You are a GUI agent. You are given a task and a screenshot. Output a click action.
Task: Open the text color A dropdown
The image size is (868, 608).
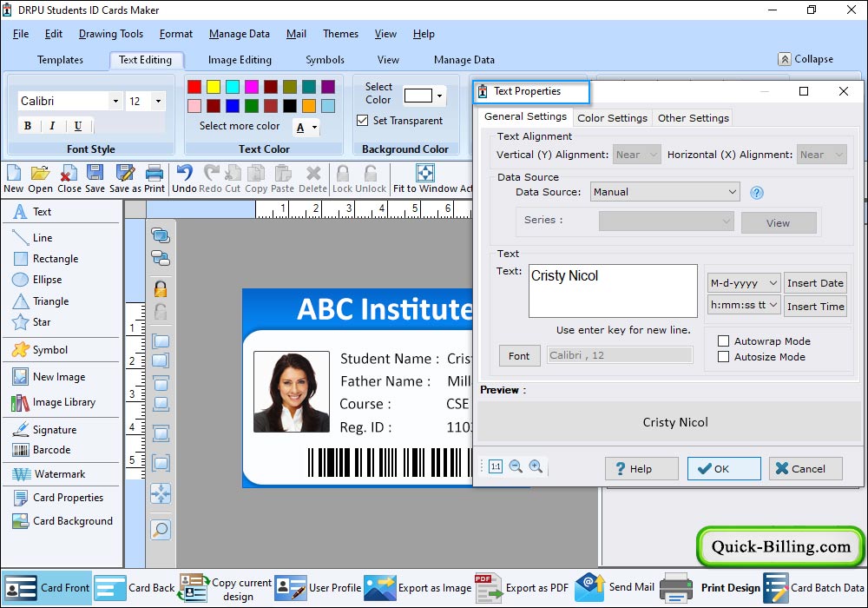pyautogui.click(x=314, y=128)
